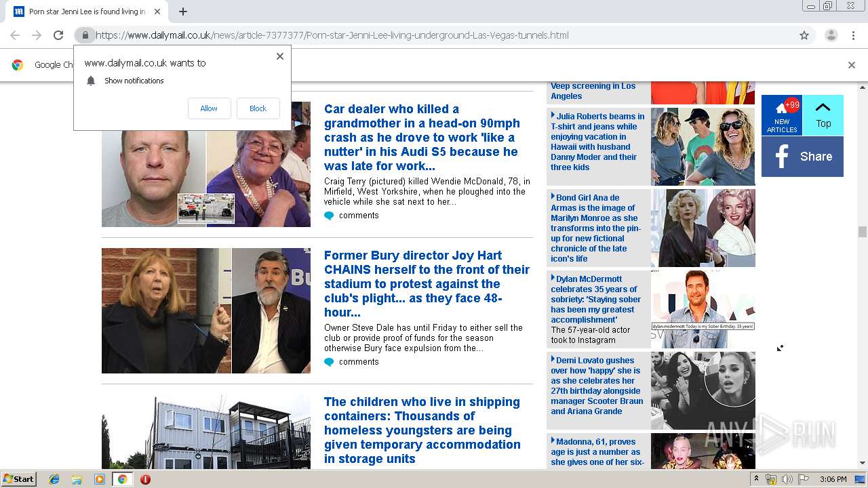
Task: Open Action Center flag tray icon
Action: (x=804, y=479)
